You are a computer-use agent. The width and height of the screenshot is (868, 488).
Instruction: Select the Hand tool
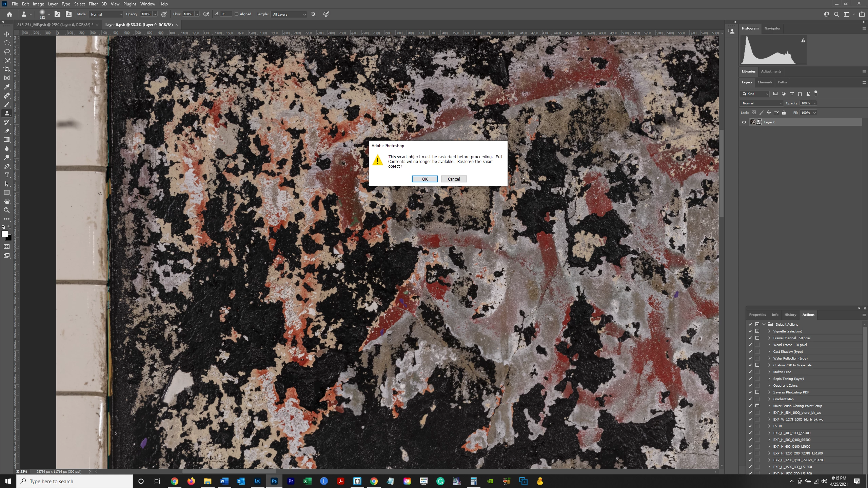(x=7, y=201)
